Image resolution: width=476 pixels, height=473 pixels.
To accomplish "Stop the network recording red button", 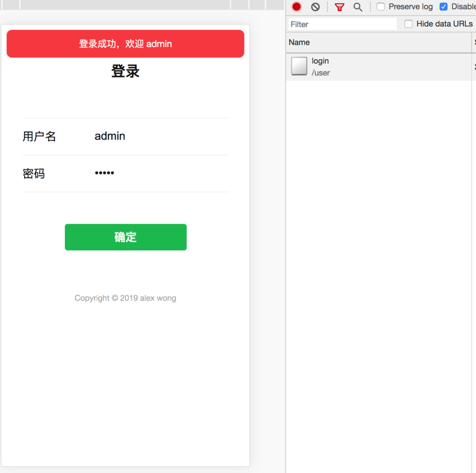I will pyautogui.click(x=296, y=7).
